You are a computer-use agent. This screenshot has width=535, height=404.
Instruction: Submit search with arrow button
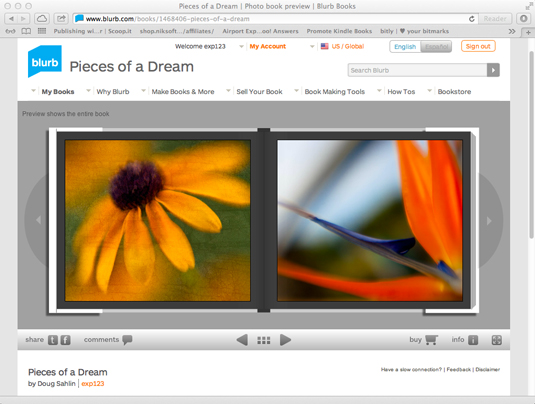pos(493,70)
